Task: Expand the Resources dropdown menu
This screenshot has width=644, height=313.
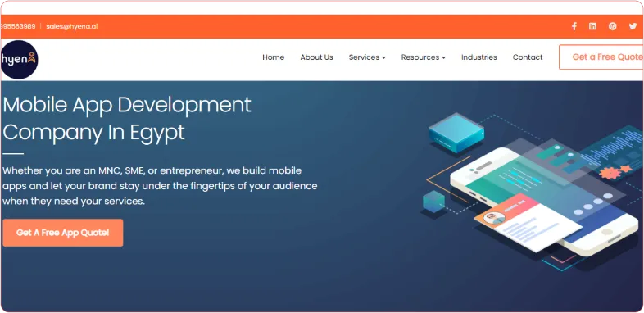Action: point(424,57)
